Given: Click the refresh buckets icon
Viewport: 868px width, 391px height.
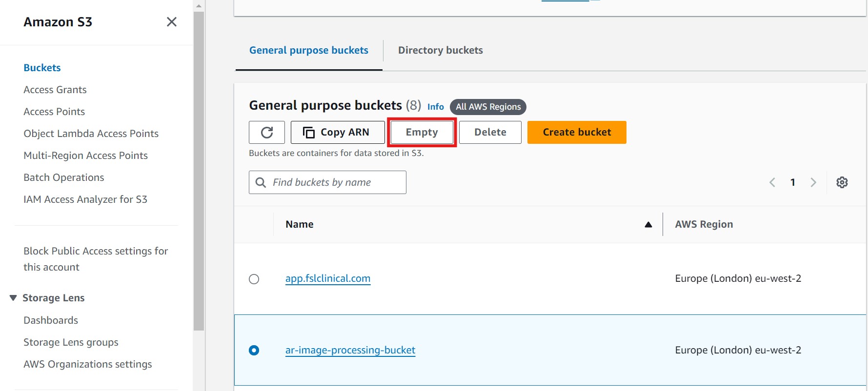Looking at the screenshot, I should (266, 132).
